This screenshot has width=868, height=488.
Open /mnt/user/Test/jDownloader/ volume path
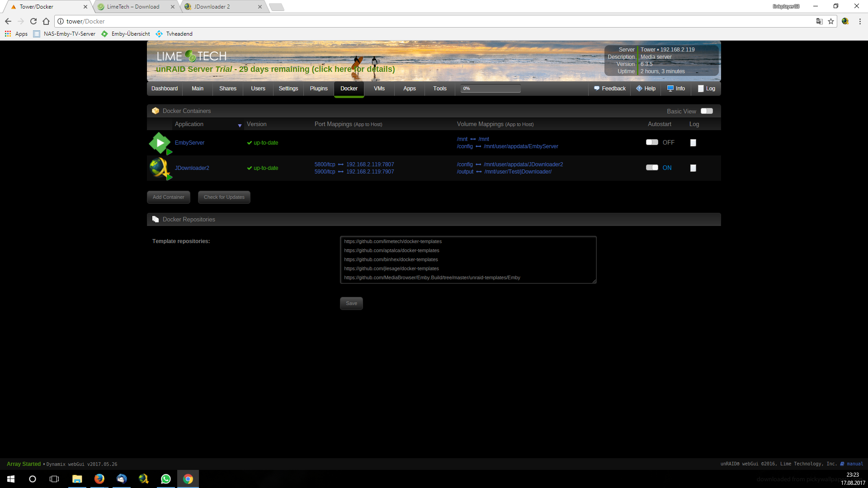pyautogui.click(x=518, y=172)
